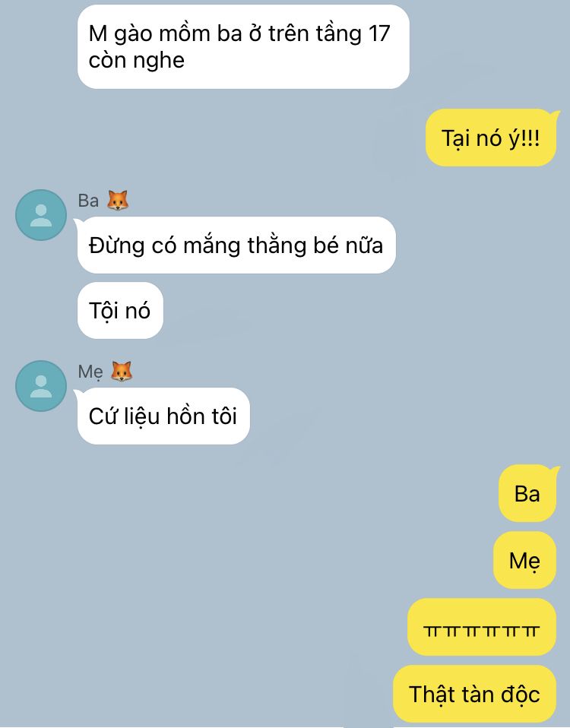Select the message starting "M gào mồm ba"
Image resolution: width=570 pixels, height=728 pixels.
click(x=243, y=46)
